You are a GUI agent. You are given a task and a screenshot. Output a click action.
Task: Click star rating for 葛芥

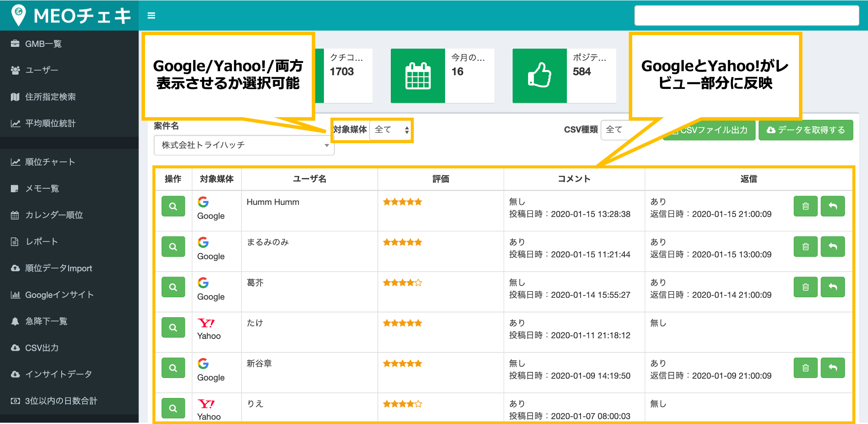403,283
